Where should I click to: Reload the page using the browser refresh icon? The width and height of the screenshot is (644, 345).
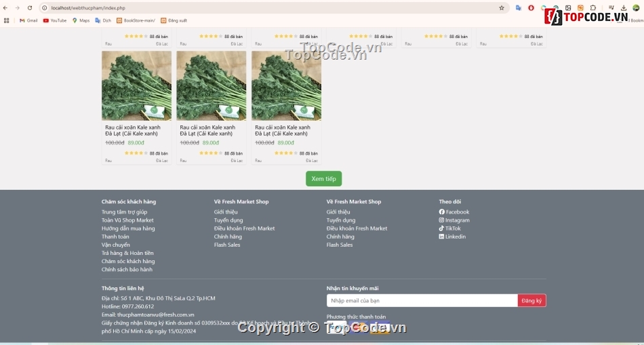(x=30, y=8)
